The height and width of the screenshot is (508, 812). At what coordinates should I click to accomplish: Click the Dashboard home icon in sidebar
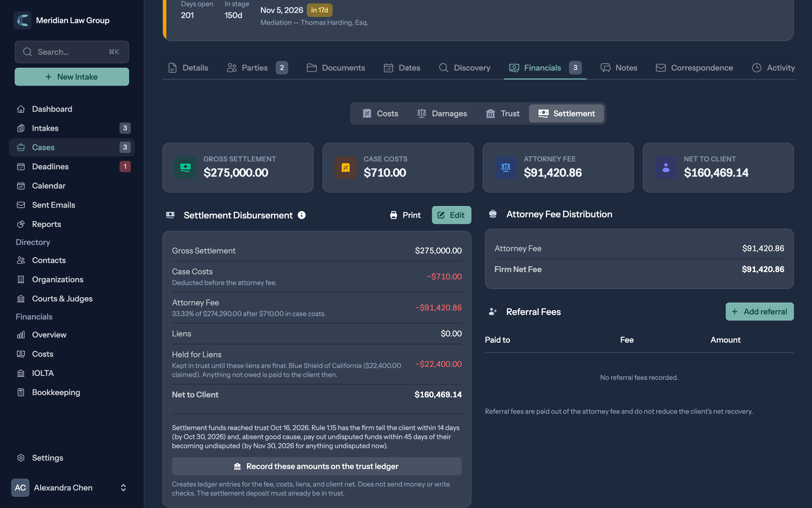[x=21, y=109]
